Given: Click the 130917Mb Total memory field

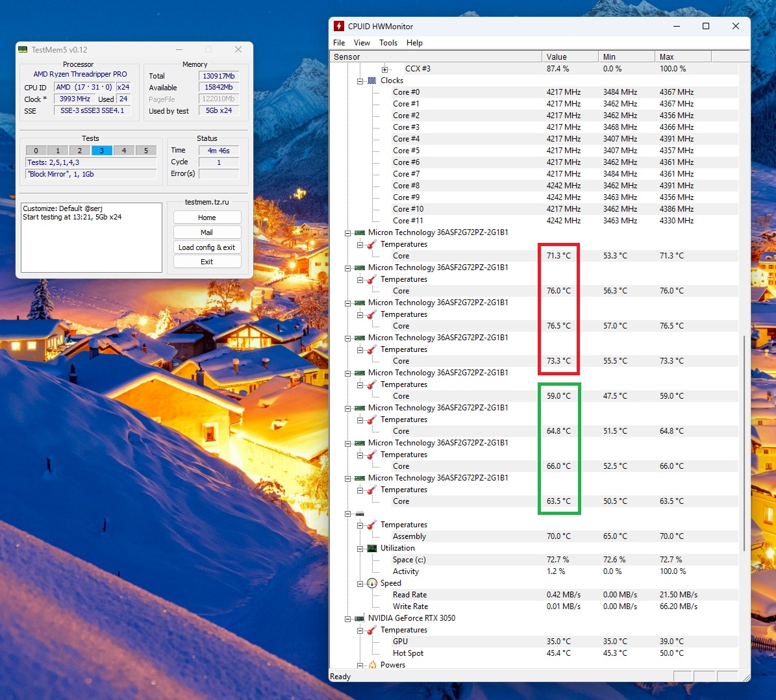Looking at the screenshot, I should 219,76.
